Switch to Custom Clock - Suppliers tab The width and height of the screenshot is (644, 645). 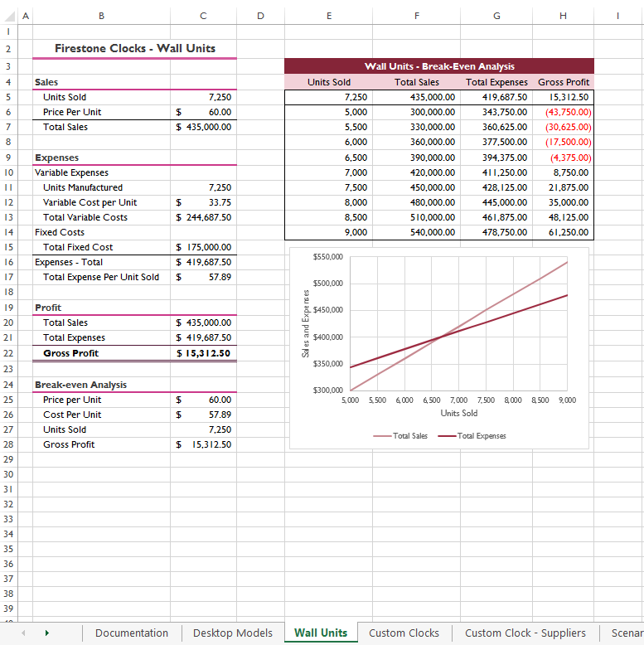pos(525,633)
